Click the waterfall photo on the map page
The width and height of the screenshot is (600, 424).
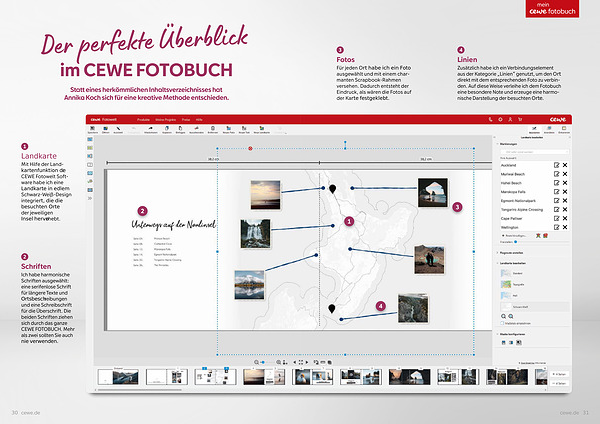(255, 233)
